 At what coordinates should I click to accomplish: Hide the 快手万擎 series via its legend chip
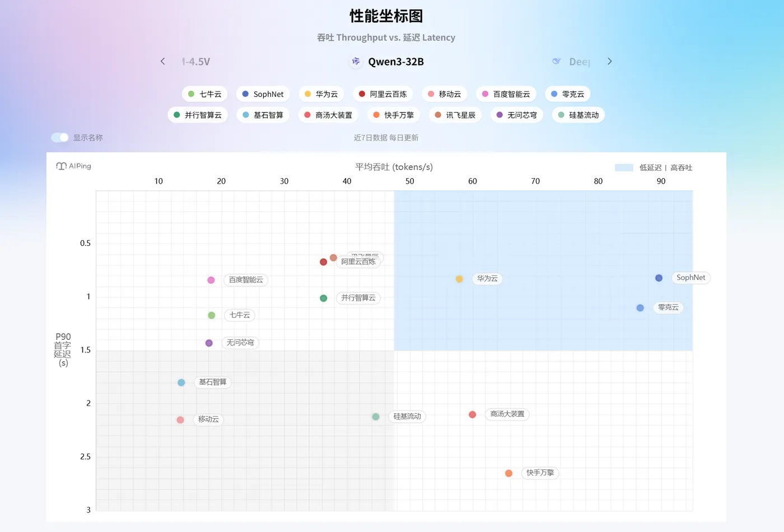click(x=394, y=115)
